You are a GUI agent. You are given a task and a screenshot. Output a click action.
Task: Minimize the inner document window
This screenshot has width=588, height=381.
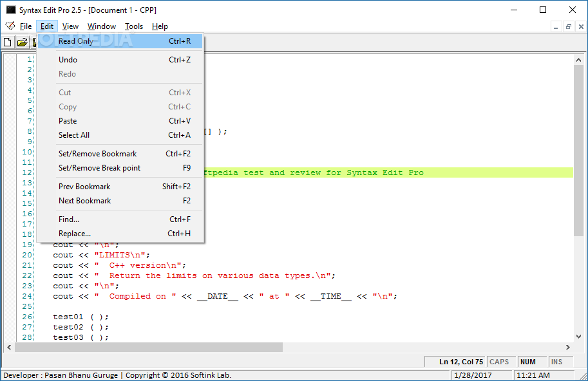click(556, 26)
